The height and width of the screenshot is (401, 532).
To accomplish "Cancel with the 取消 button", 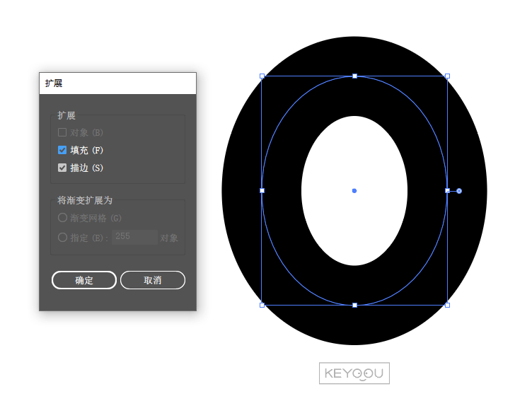I will [153, 280].
